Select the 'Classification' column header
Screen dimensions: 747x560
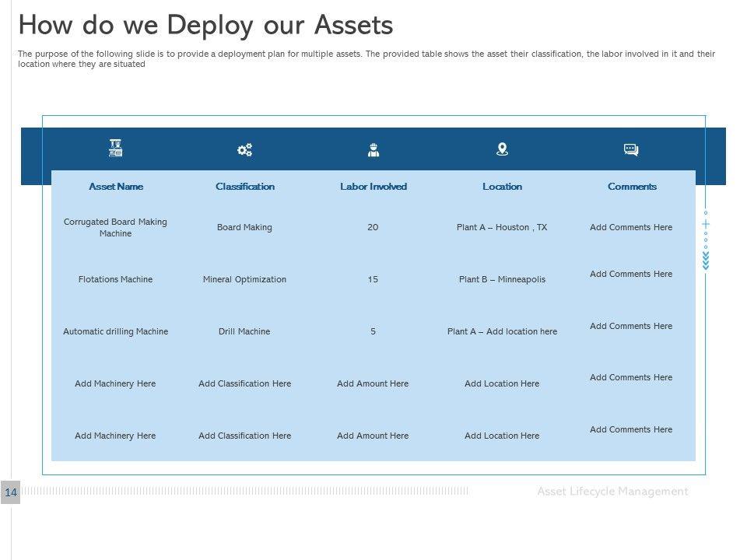(x=245, y=187)
